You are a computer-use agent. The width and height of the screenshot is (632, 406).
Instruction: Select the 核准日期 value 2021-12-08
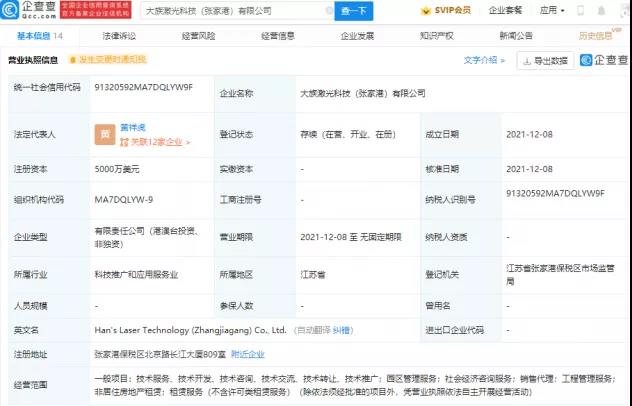coord(529,169)
